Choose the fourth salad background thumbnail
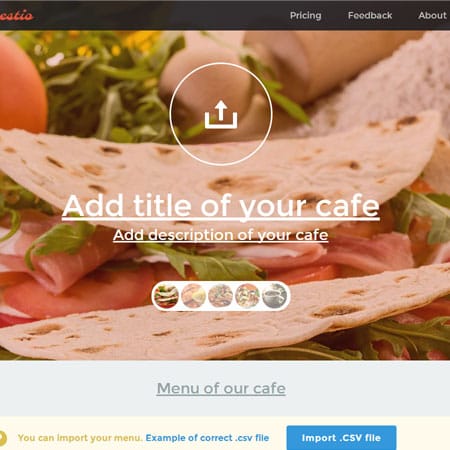The image size is (450, 450). click(x=247, y=296)
